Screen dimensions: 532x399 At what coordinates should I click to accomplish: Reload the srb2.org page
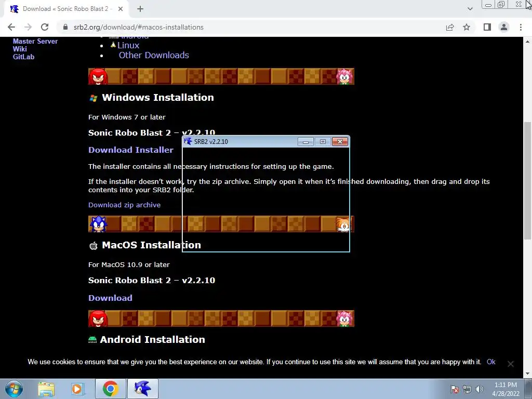(x=45, y=27)
